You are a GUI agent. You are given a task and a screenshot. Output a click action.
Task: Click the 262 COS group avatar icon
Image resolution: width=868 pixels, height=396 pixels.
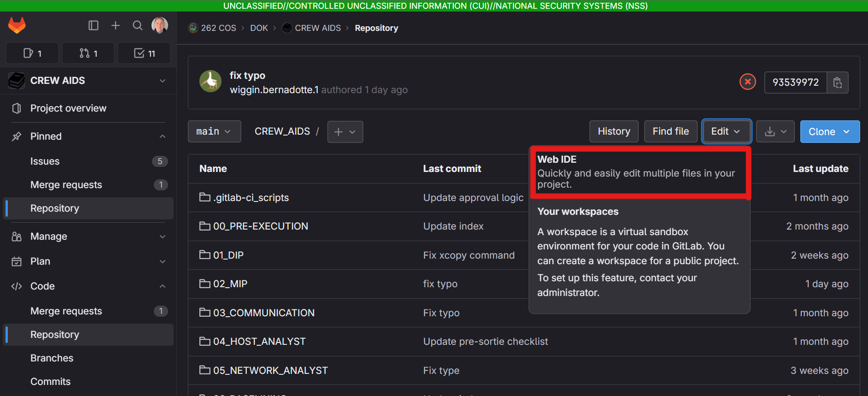(x=193, y=28)
